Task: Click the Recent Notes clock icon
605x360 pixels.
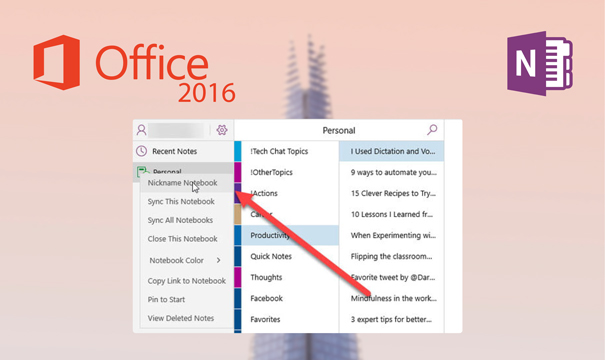Action: coord(142,151)
